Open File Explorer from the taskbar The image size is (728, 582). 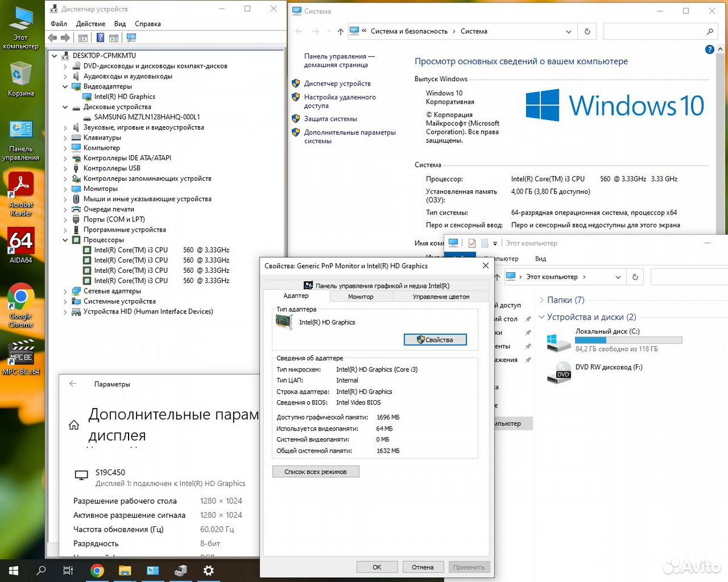click(125, 570)
